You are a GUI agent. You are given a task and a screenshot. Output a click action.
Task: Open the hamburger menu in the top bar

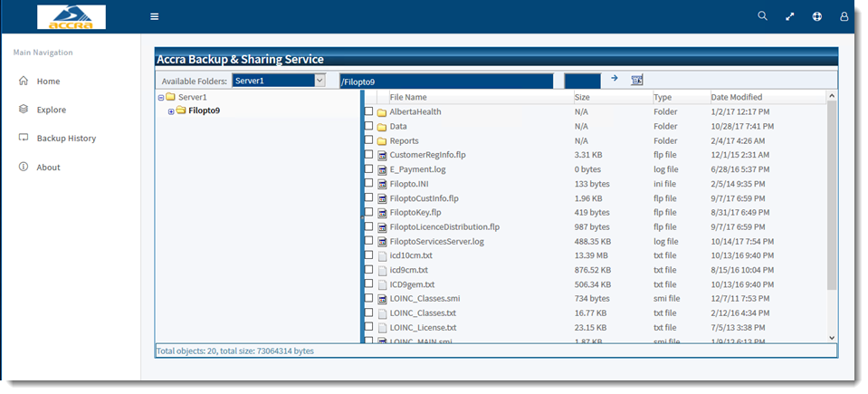pos(155,16)
